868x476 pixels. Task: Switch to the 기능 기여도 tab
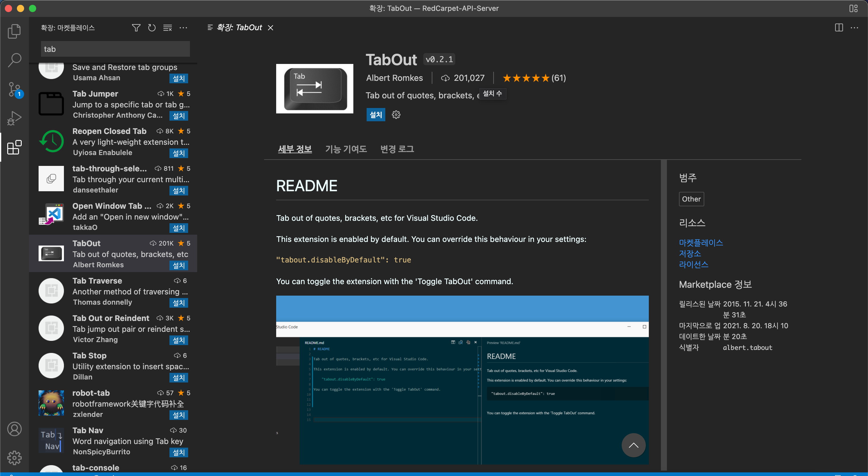[346, 149]
